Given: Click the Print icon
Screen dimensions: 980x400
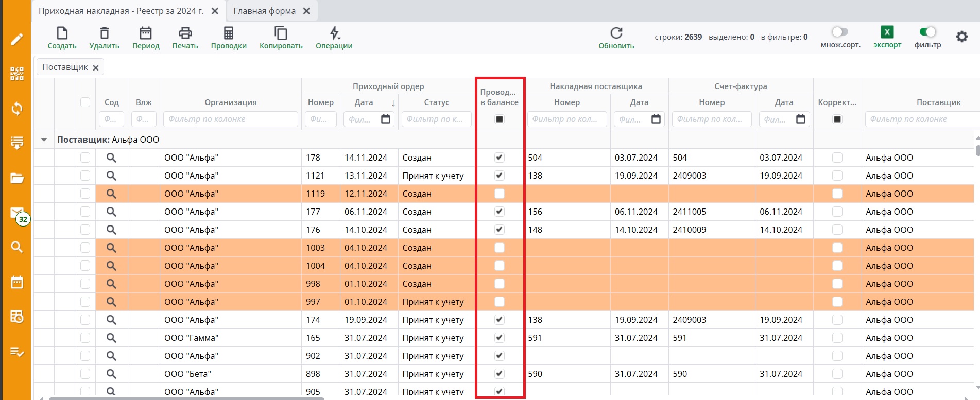Looking at the screenshot, I should [185, 34].
